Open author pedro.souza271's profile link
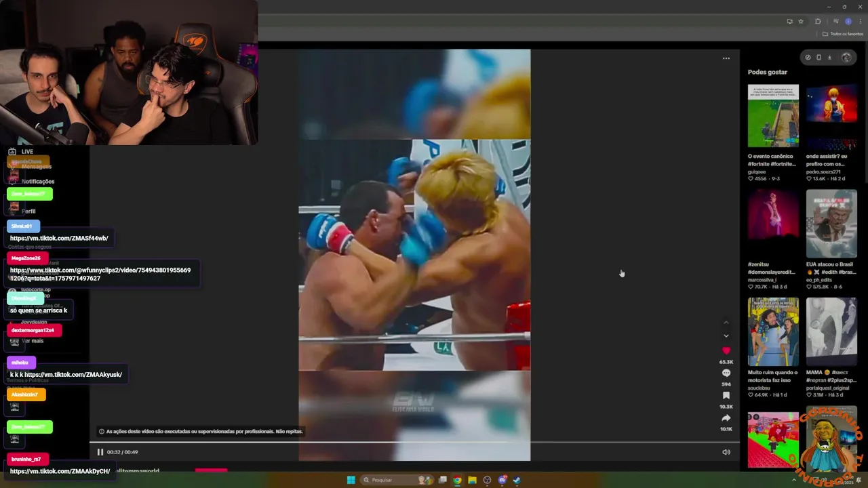The height and width of the screenshot is (488, 868). click(823, 171)
